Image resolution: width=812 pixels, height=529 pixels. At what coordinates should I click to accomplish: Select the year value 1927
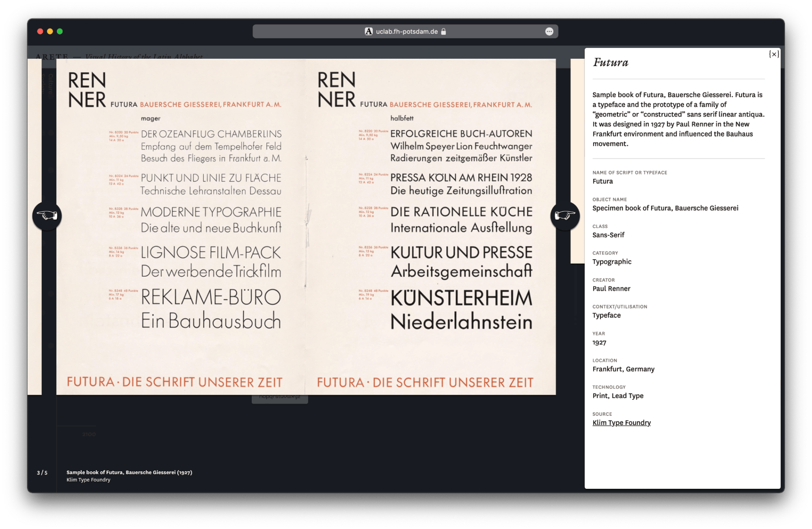599,342
